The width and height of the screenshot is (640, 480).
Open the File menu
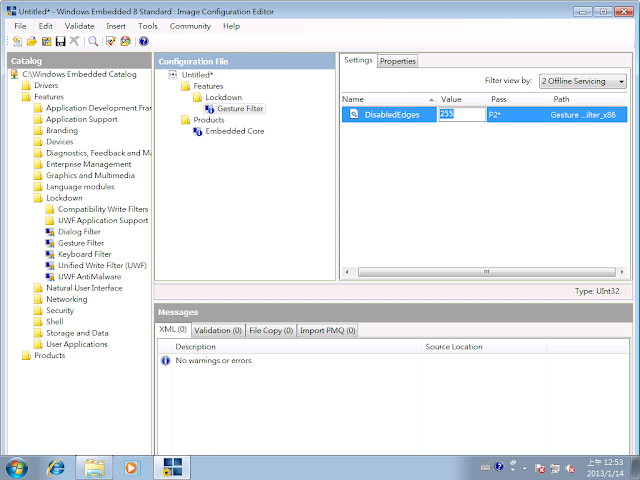click(20, 26)
